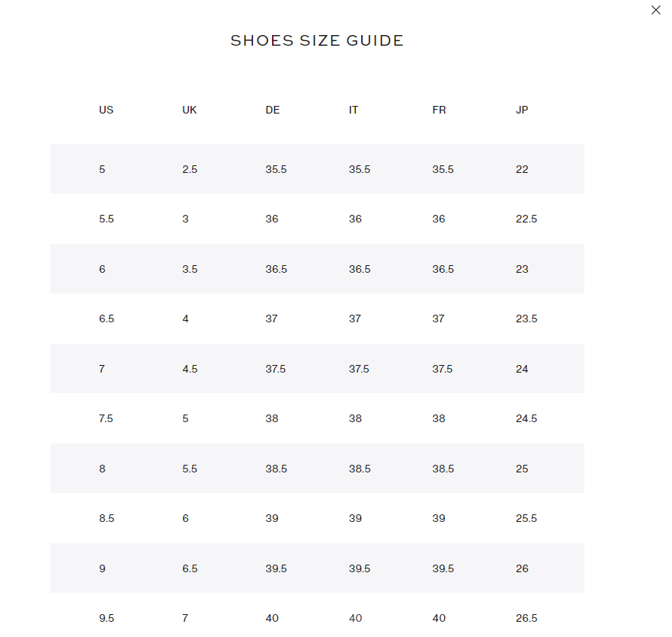Select US size 8.5 cell
Screen dimensions: 672x637
tap(107, 518)
